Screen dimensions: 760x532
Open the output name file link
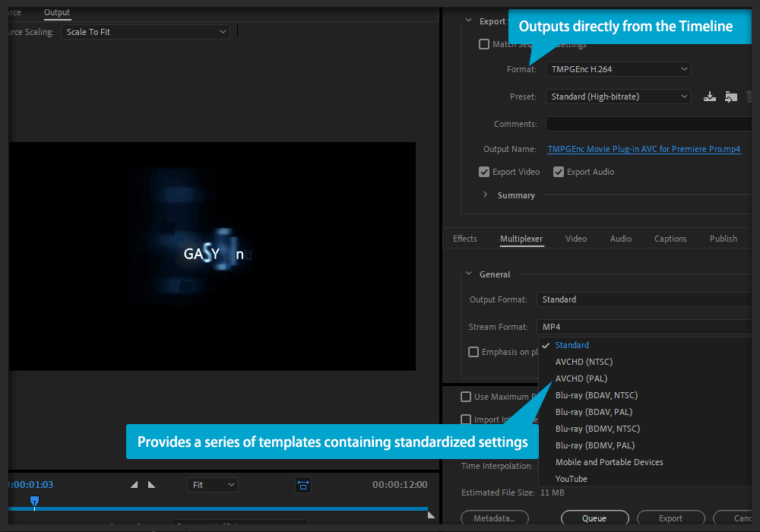[x=644, y=149]
